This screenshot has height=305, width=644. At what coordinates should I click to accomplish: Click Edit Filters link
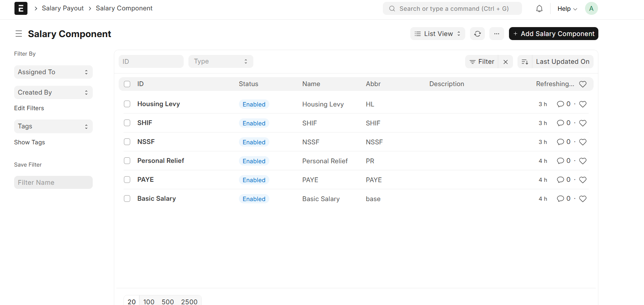pos(29,108)
